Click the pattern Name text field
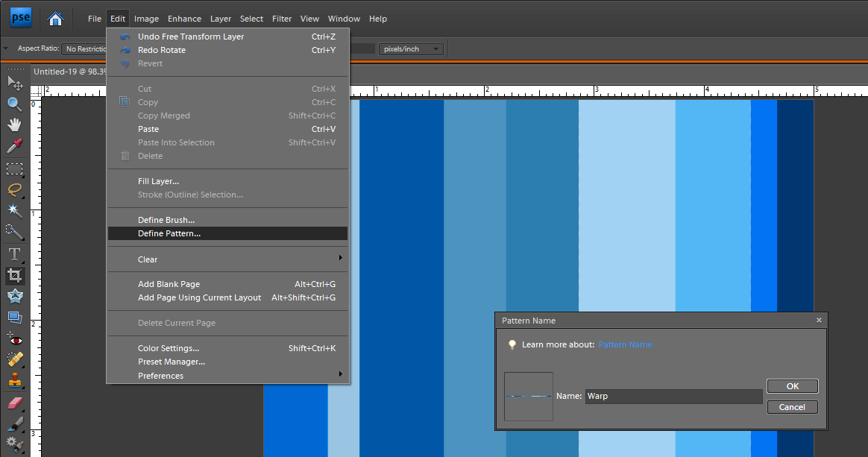868x457 pixels. tap(673, 397)
